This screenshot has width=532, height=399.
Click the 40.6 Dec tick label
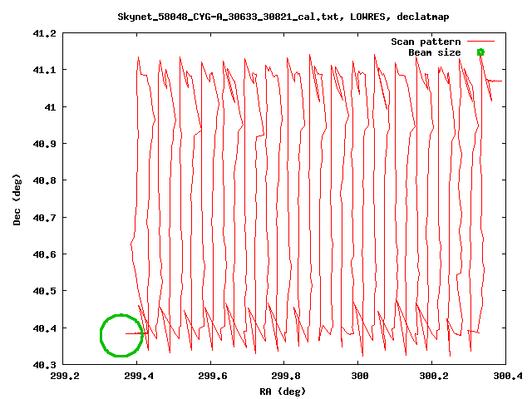click(x=44, y=254)
